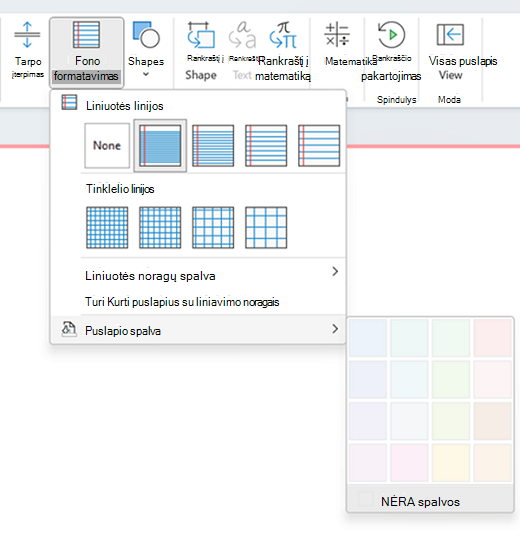
Task: Start Rankraščio pakartojimas ink replay
Action: [391, 35]
